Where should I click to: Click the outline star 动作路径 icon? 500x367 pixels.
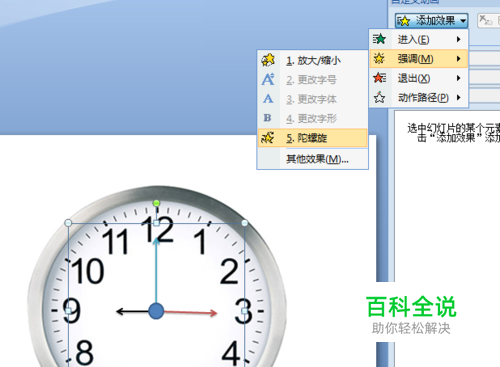click(379, 97)
